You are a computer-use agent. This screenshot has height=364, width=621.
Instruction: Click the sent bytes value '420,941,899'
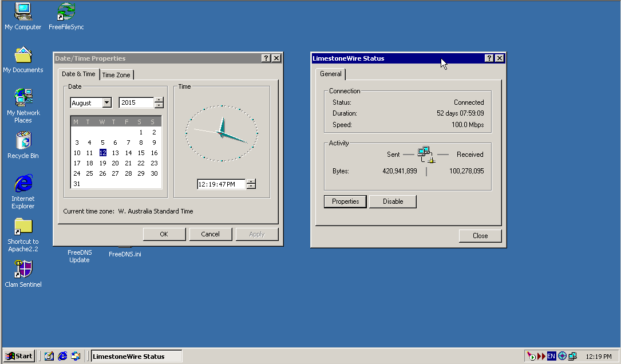click(x=400, y=171)
